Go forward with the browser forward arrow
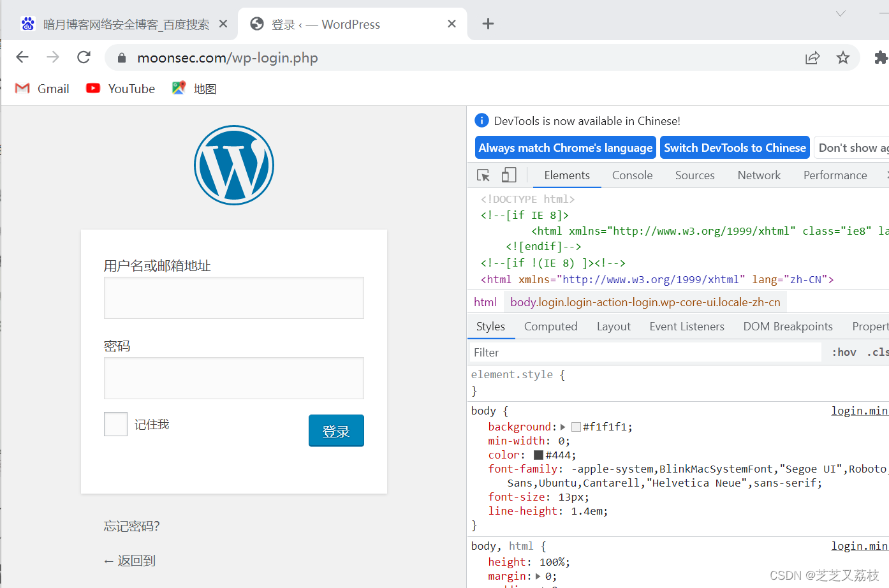889x588 pixels. [x=53, y=57]
